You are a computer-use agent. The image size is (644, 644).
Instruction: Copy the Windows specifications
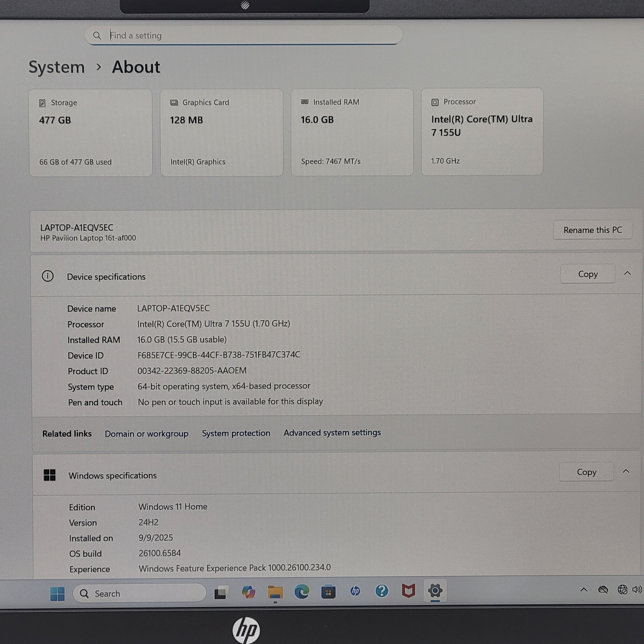pos(586,472)
